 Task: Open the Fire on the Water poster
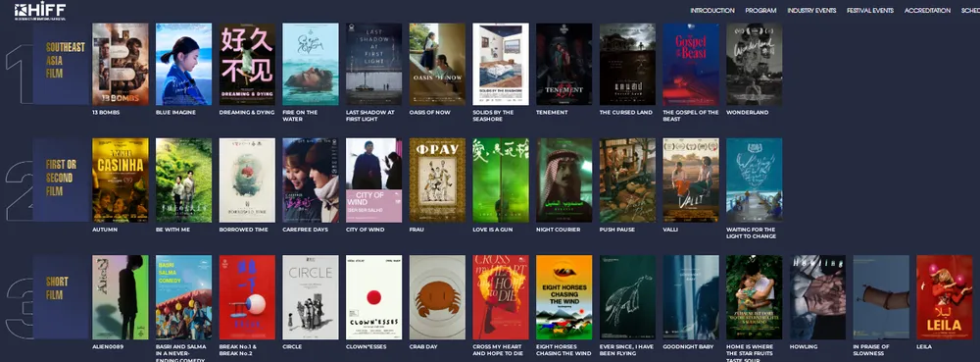(x=311, y=64)
